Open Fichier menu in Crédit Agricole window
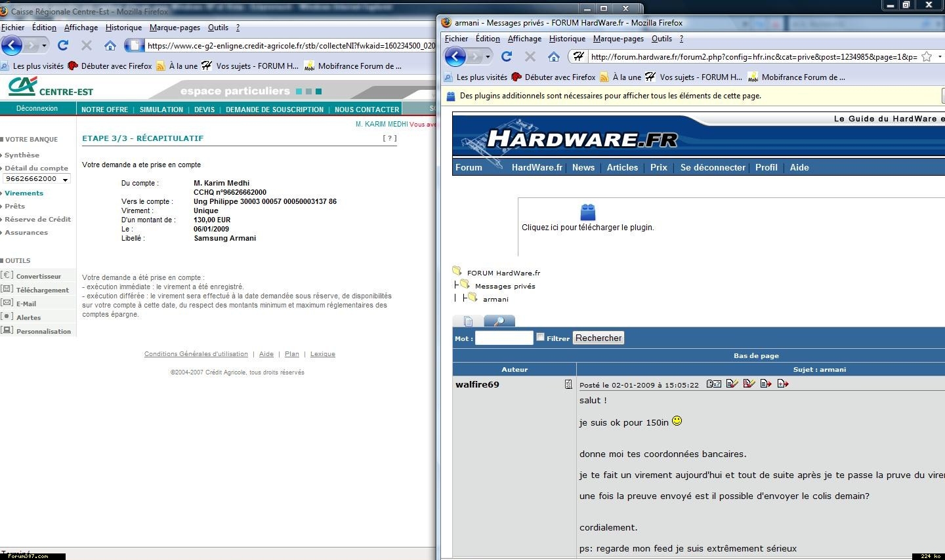The width and height of the screenshot is (945, 560). pos(12,28)
